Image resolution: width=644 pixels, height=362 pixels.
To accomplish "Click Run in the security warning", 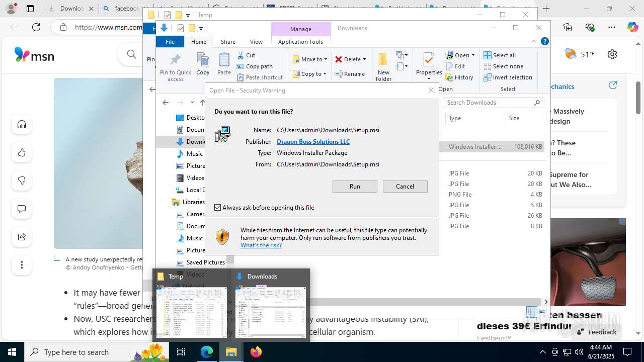I will tap(355, 187).
